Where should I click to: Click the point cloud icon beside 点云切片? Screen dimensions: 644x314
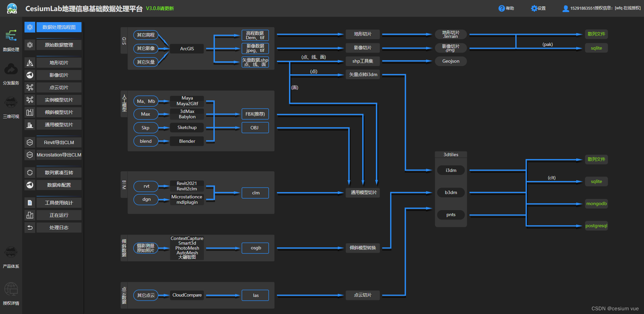(x=30, y=87)
